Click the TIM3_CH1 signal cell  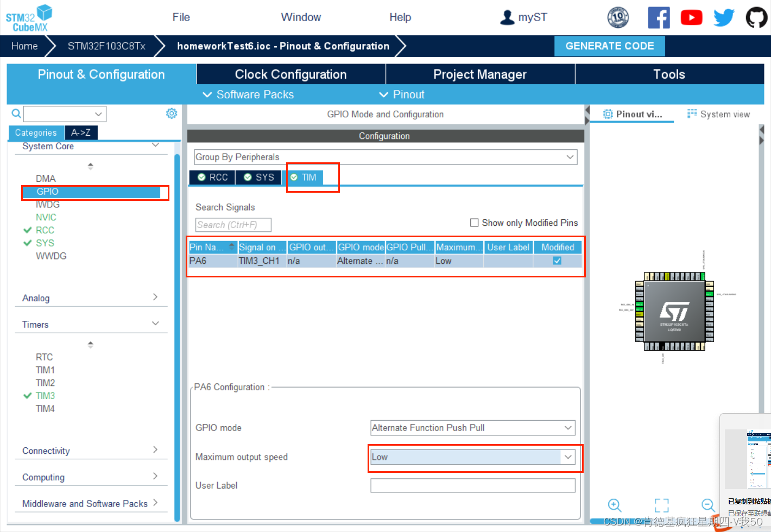262,261
